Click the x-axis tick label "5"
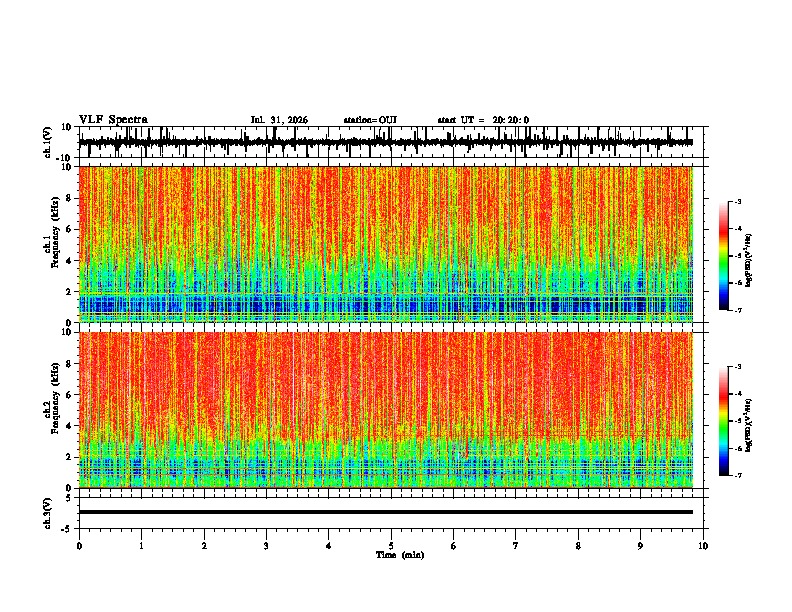Image resolution: width=792 pixels, height=612 pixels. [x=391, y=546]
